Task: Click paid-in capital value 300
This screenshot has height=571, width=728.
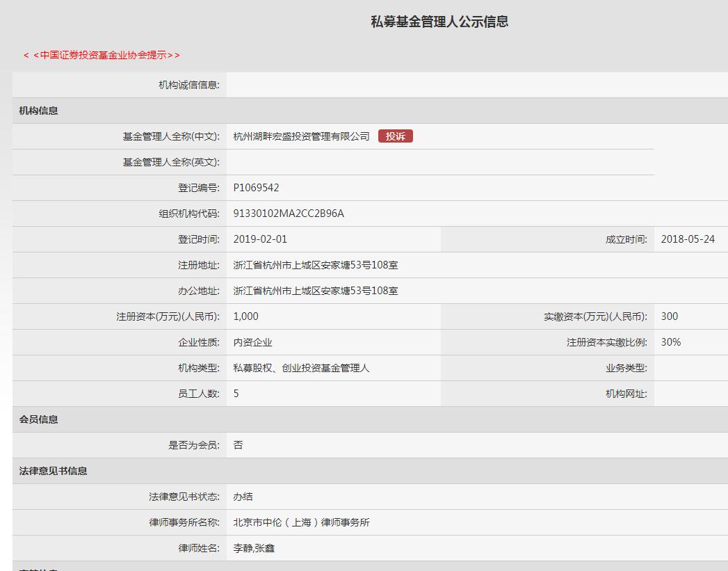Action: coord(668,316)
